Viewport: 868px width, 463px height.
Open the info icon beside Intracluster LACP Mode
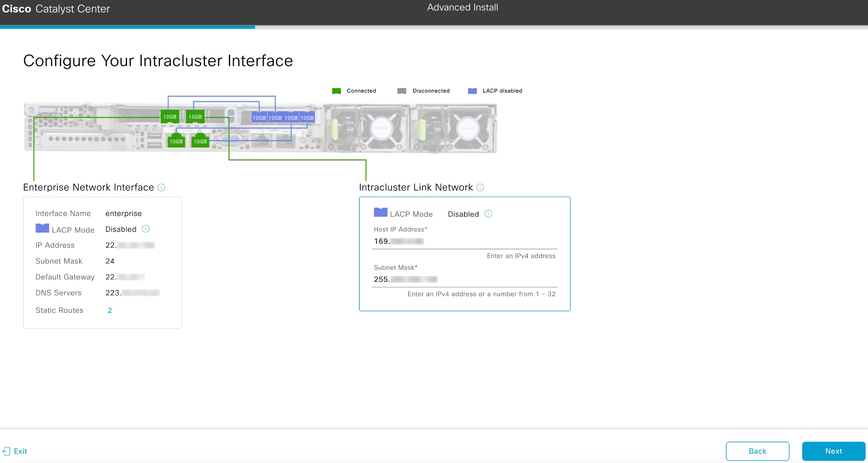pyautogui.click(x=489, y=214)
